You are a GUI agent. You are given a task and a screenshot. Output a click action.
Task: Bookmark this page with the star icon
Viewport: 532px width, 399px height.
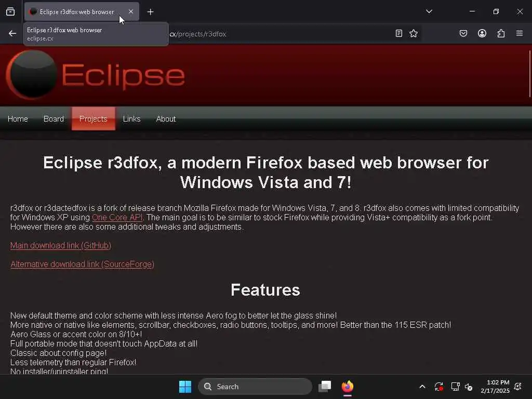pos(413,33)
